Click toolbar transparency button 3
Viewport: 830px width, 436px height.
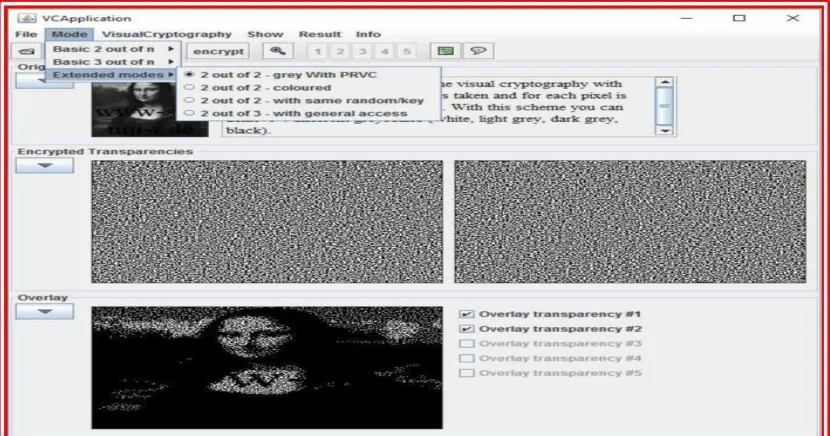point(363,51)
